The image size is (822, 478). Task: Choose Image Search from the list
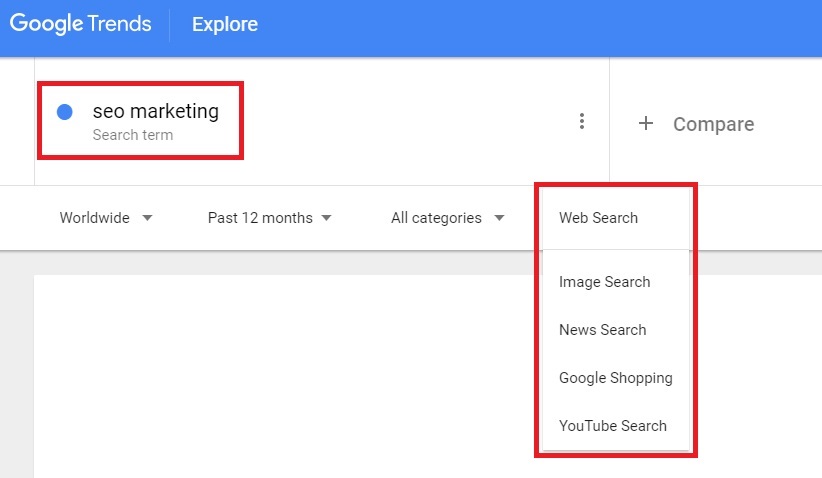604,282
